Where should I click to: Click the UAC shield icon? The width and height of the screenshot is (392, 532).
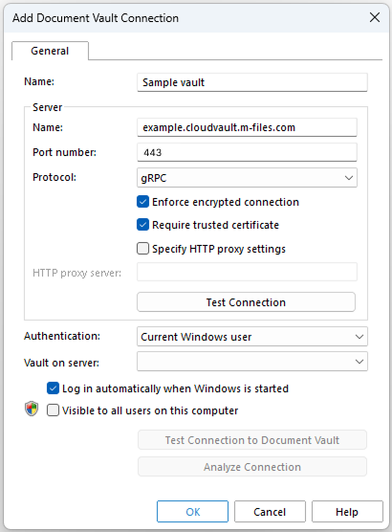pos(32,409)
